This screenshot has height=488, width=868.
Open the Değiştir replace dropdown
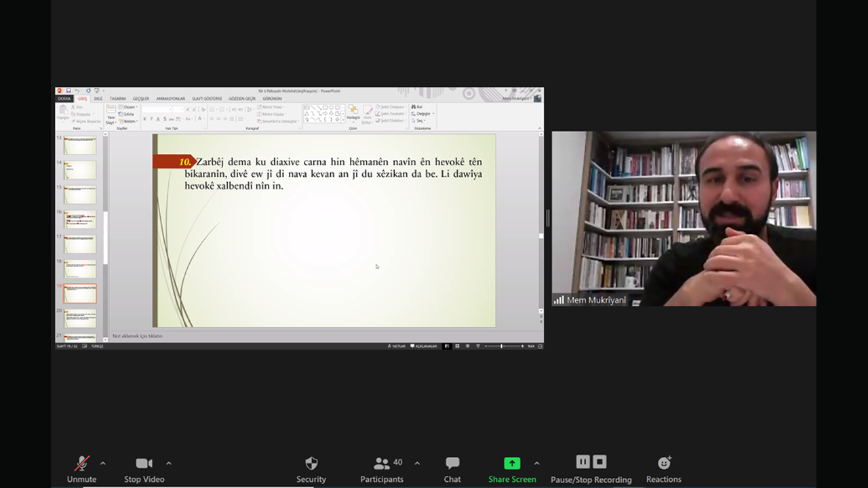pyautogui.click(x=422, y=114)
